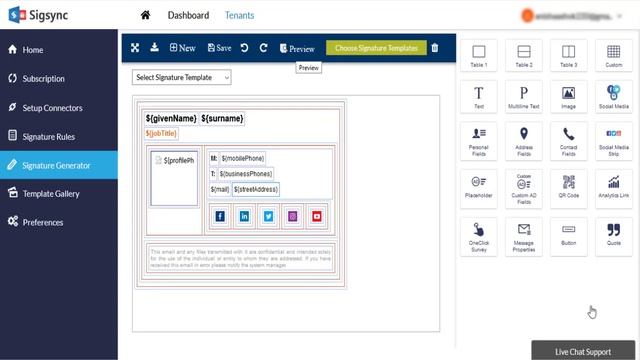Add Custom AD Fields element
This screenshot has width=640, height=360.
tap(524, 189)
